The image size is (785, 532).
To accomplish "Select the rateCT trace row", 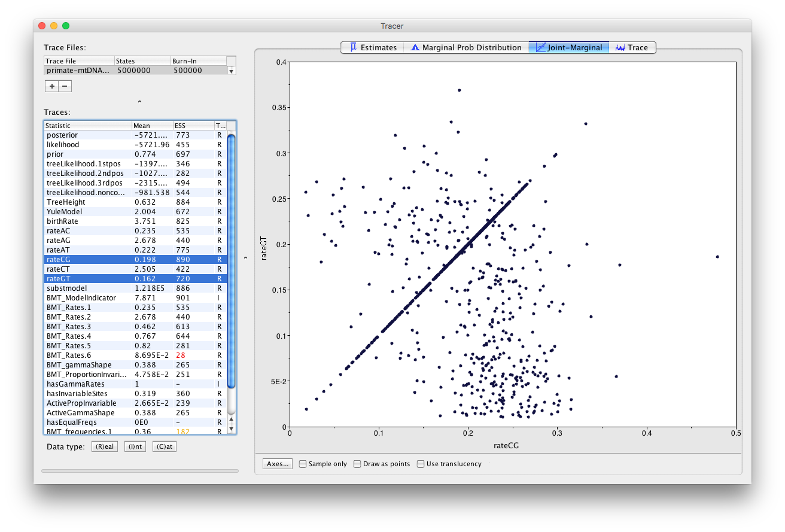I will [x=136, y=269].
